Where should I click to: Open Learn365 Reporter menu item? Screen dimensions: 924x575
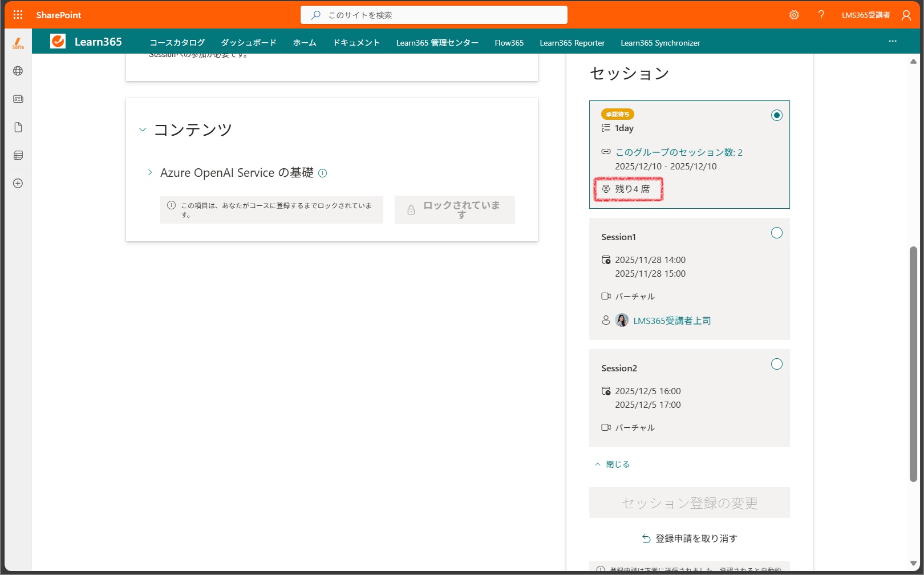pyautogui.click(x=572, y=43)
